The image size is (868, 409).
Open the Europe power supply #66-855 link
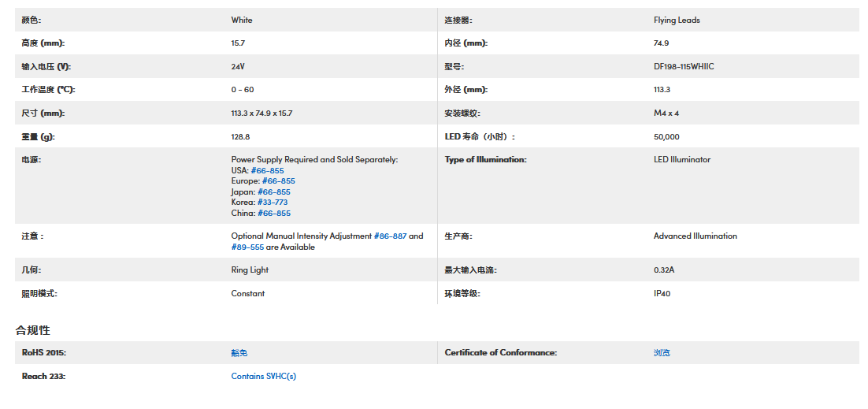click(278, 181)
